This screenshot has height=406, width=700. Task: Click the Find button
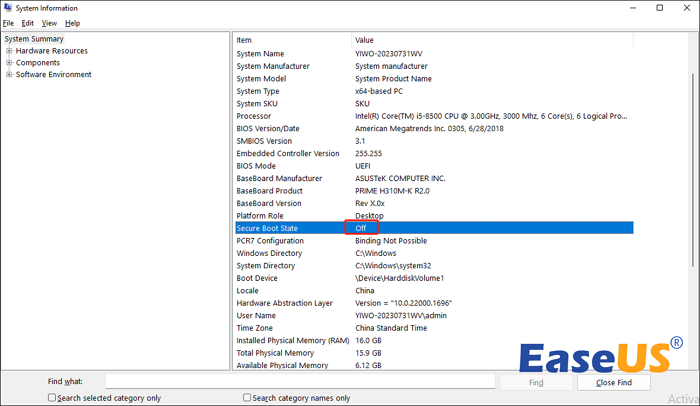536,382
